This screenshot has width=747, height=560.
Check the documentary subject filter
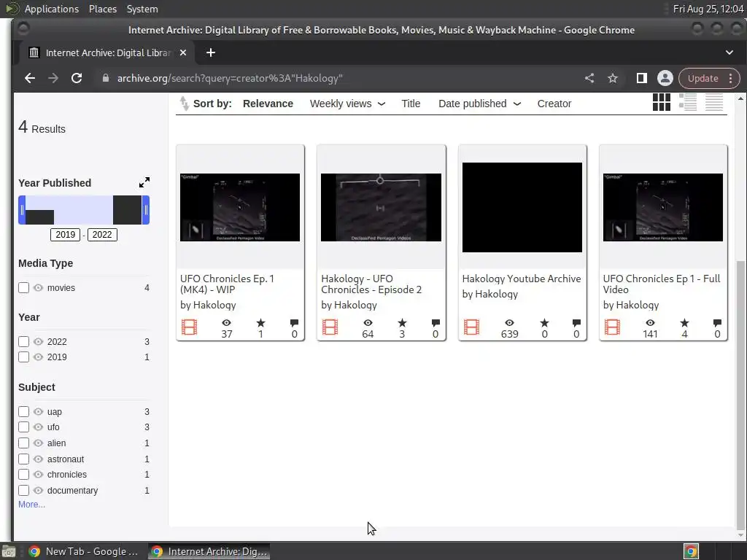point(23,490)
